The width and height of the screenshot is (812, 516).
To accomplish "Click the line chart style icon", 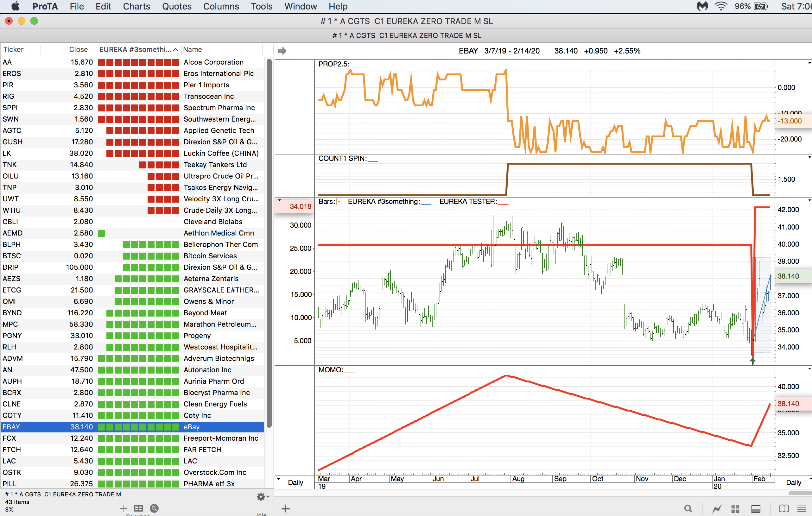I will tap(716, 508).
